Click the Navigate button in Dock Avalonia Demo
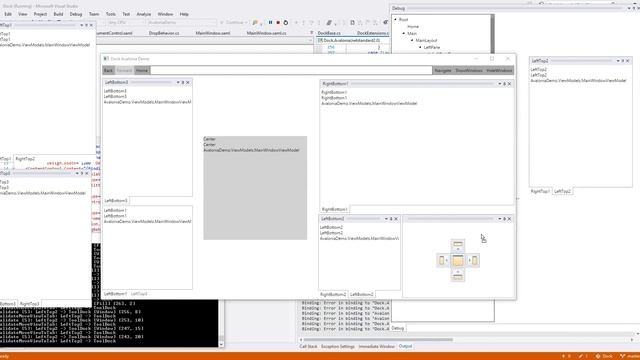This screenshot has width=640, height=360. point(443,71)
